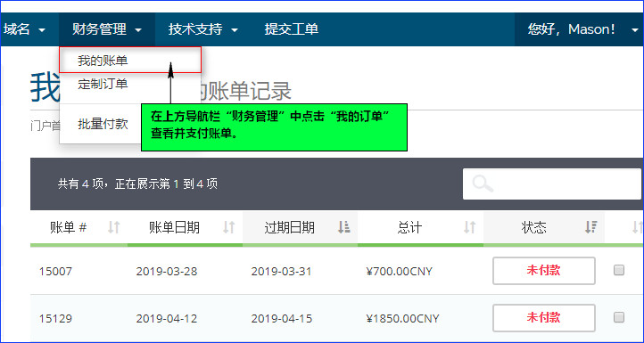Click the 提交工单 navigation item

coord(291,29)
